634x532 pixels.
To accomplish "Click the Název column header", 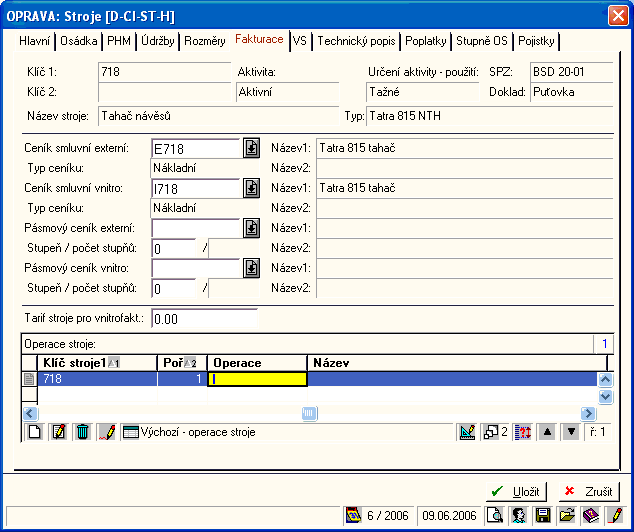I will point(457,363).
